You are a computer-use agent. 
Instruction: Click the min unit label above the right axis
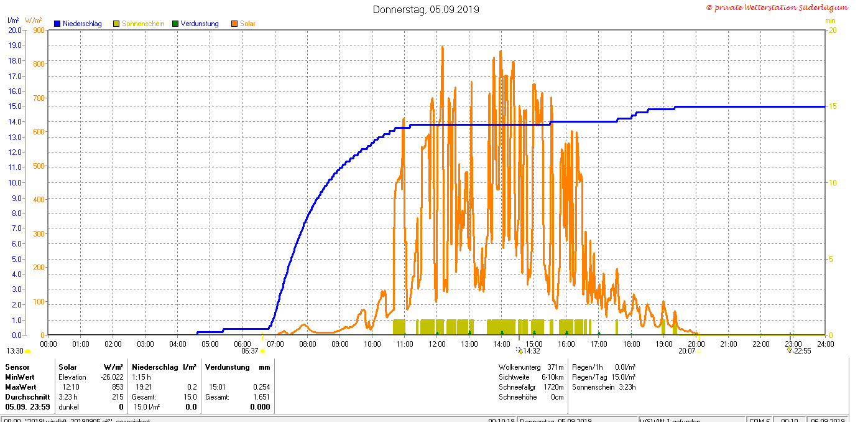pos(830,21)
